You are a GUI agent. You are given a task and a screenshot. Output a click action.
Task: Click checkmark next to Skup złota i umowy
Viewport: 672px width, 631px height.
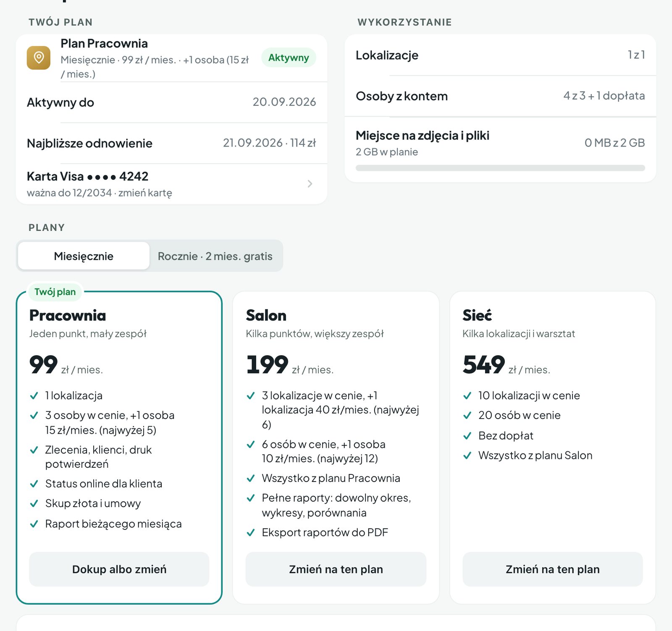pyautogui.click(x=34, y=504)
